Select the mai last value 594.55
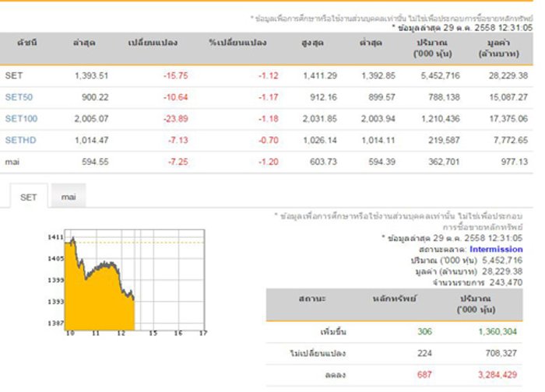545x392 pixels. point(95,162)
